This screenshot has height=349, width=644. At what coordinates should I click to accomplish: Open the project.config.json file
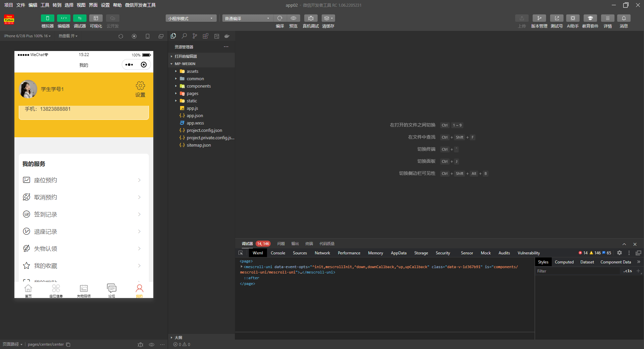point(201,130)
